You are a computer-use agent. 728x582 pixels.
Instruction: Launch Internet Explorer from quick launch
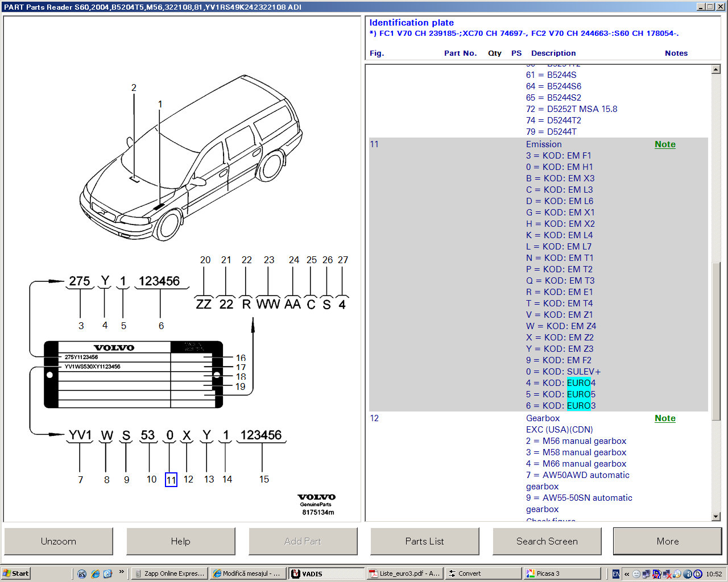(95, 573)
